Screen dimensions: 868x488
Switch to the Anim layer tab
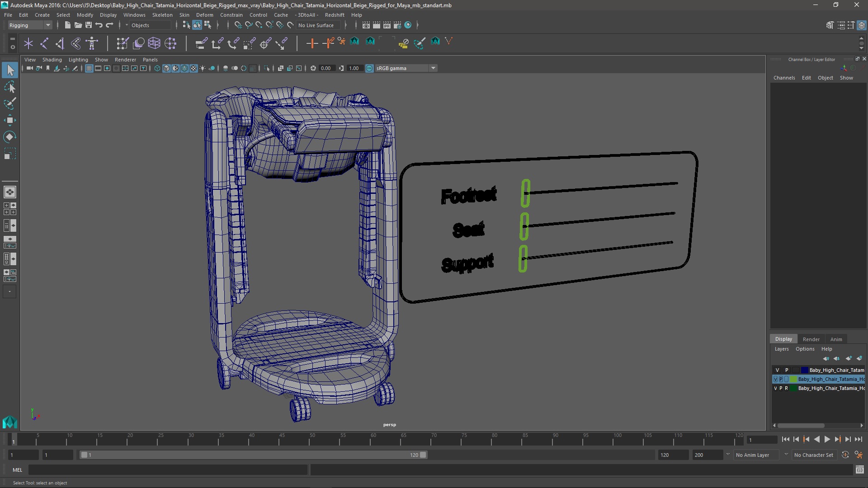pos(836,339)
